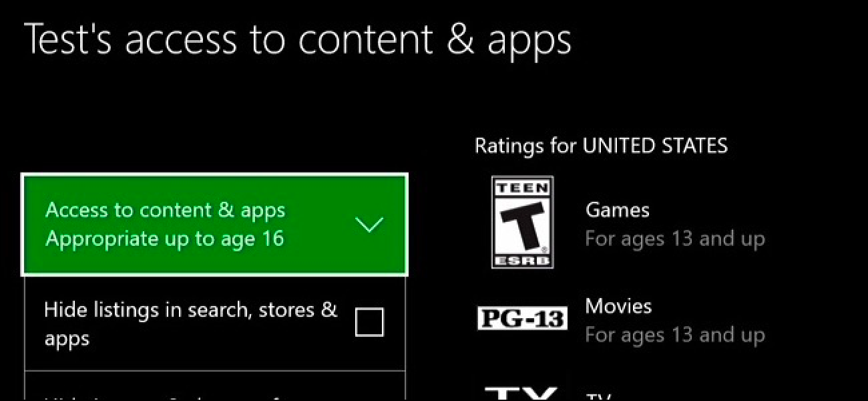Image resolution: width=868 pixels, height=401 pixels.
Task: Click the Hide listings in search, stores & apps label
Action: [x=190, y=323]
